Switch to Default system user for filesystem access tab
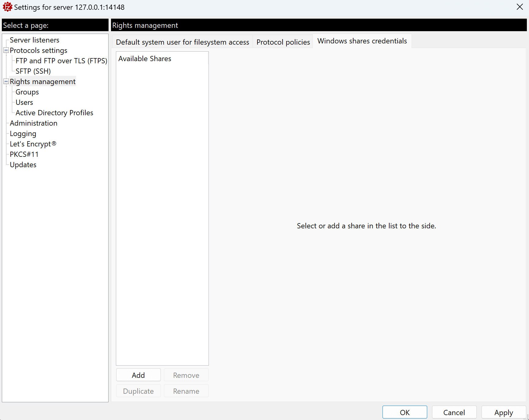Image resolution: width=529 pixels, height=420 pixels. point(182,42)
